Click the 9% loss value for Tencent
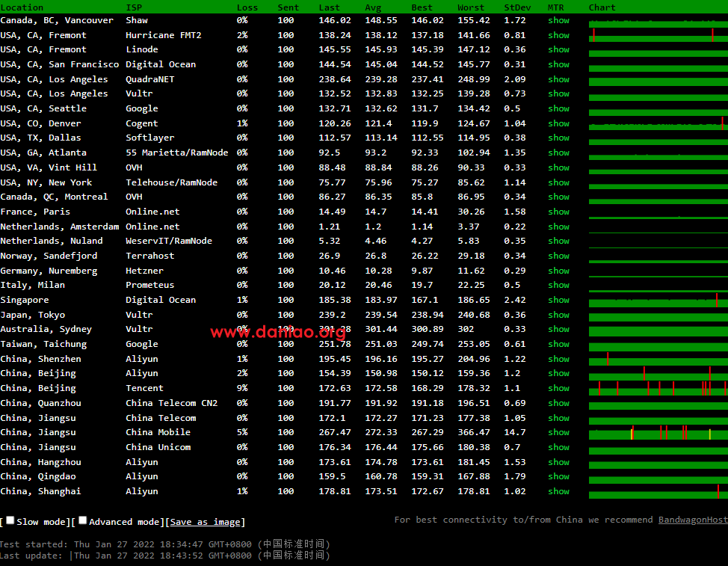Image resolution: width=728 pixels, height=566 pixels. point(242,388)
